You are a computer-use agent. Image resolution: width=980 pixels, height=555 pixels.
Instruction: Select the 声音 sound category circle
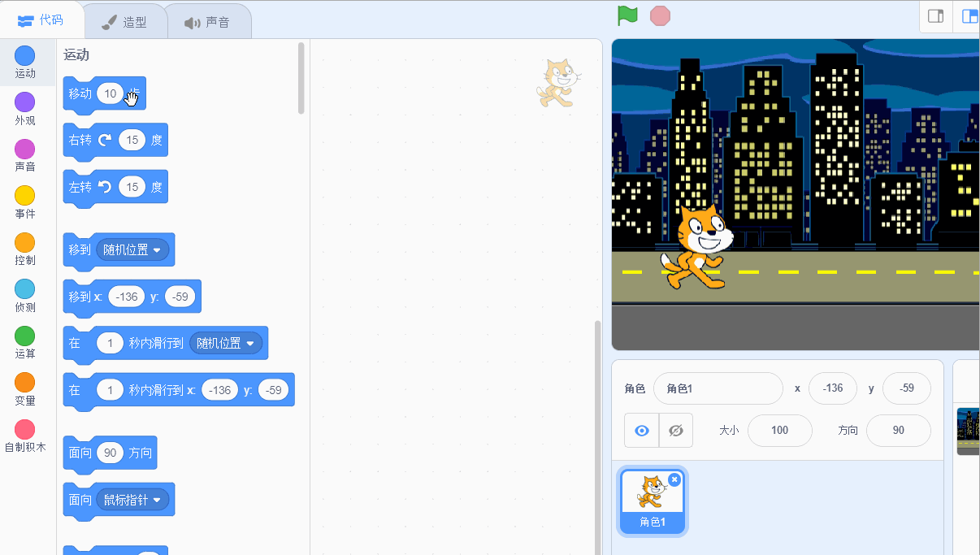pos(25,150)
